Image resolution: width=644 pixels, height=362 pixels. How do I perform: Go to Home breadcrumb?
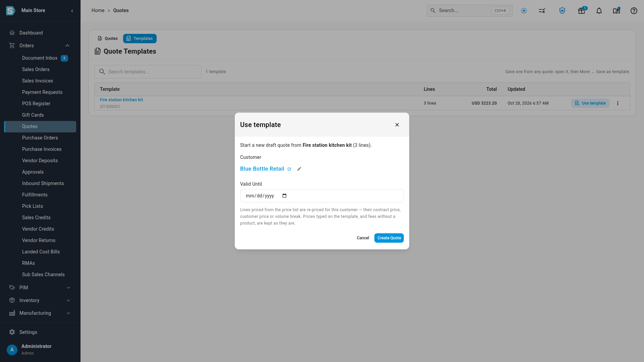tap(98, 10)
